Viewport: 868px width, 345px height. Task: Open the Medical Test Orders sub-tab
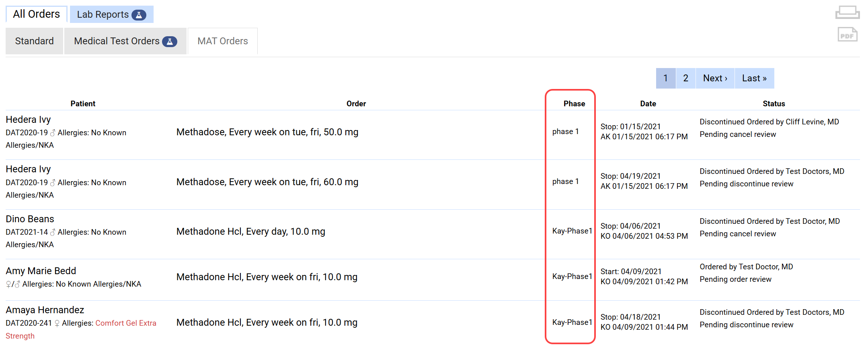[117, 41]
